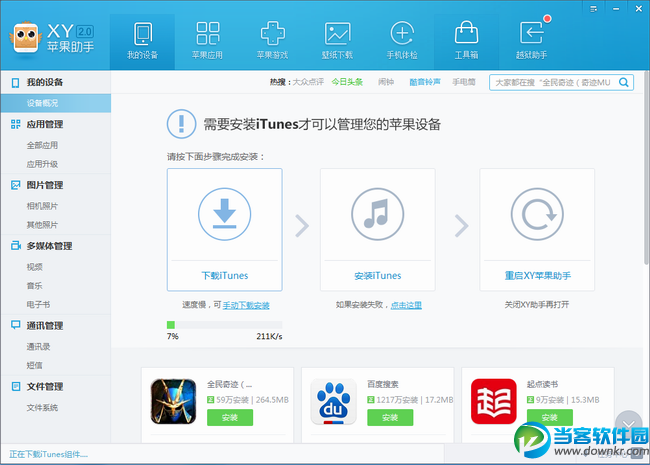Click hot search term 今日头条
Screen dimensions: 650x465
[347, 82]
